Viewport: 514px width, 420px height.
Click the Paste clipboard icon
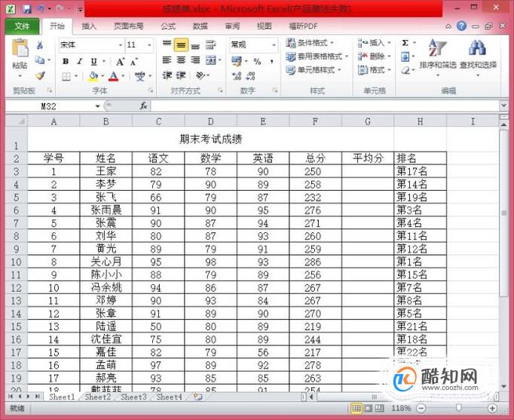coord(20,48)
